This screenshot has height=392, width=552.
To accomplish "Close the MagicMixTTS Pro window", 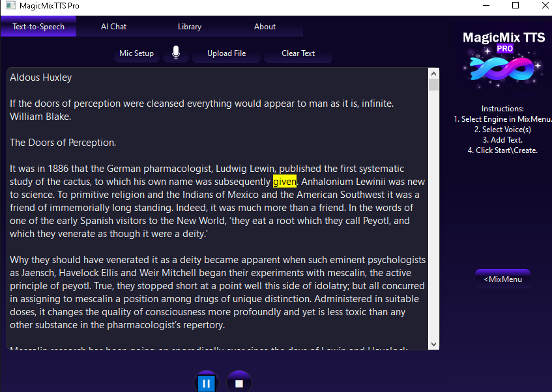I will [545, 5].
